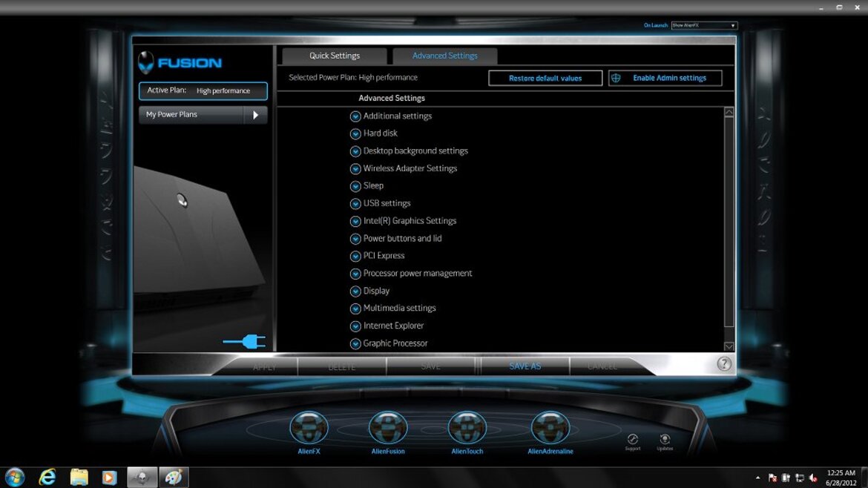Click the 'Advanced Settings' list heading
868x488 pixels.
392,99
